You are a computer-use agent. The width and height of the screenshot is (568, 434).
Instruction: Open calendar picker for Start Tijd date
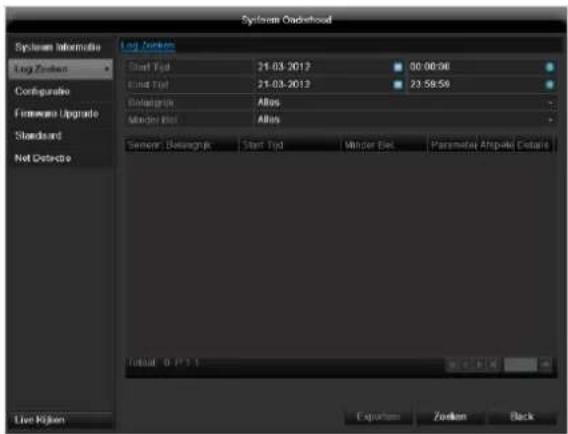click(398, 67)
